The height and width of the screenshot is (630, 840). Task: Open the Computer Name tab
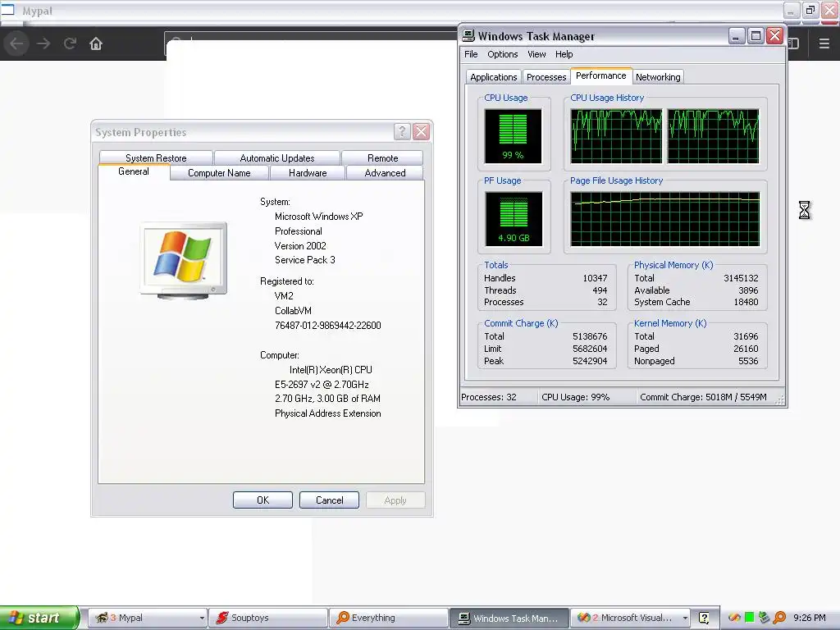pyautogui.click(x=219, y=173)
